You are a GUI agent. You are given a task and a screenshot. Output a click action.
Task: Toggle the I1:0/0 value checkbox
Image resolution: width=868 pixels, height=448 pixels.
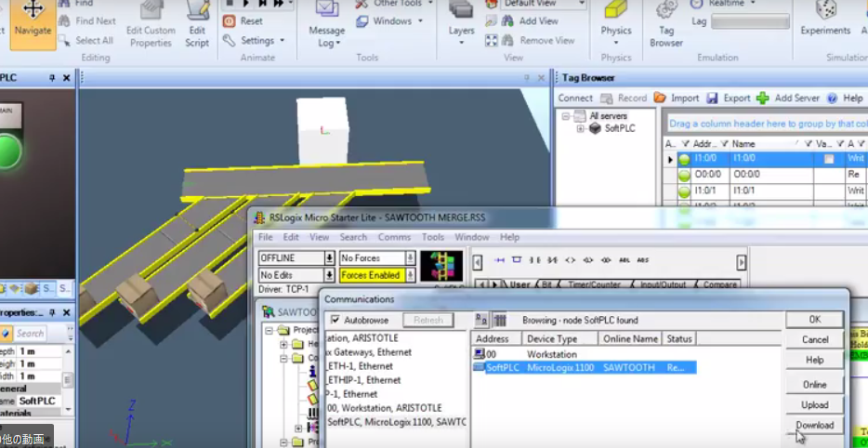(x=829, y=159)
